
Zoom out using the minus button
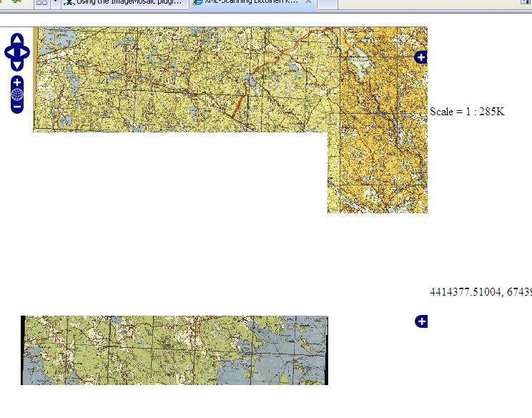(17, 107)
